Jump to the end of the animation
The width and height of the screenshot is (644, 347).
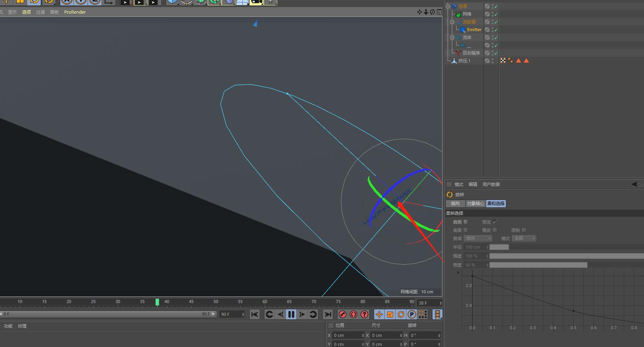pyautogui.click(x=328, y=314)
